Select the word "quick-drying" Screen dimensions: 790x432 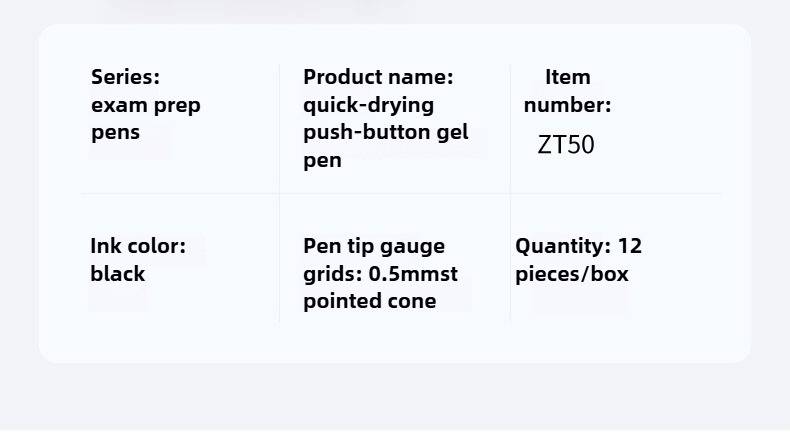pyautogui.click(x=369, y=104)
